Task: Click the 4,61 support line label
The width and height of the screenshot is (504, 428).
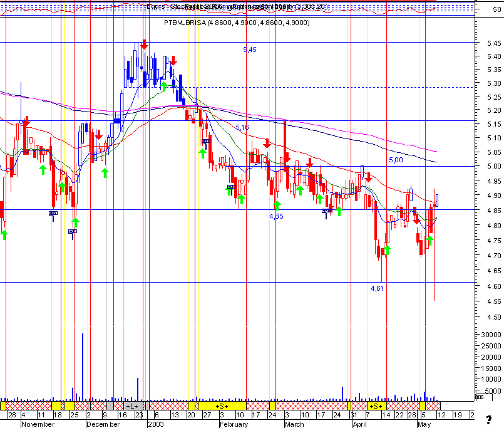Action: point(377,288)
